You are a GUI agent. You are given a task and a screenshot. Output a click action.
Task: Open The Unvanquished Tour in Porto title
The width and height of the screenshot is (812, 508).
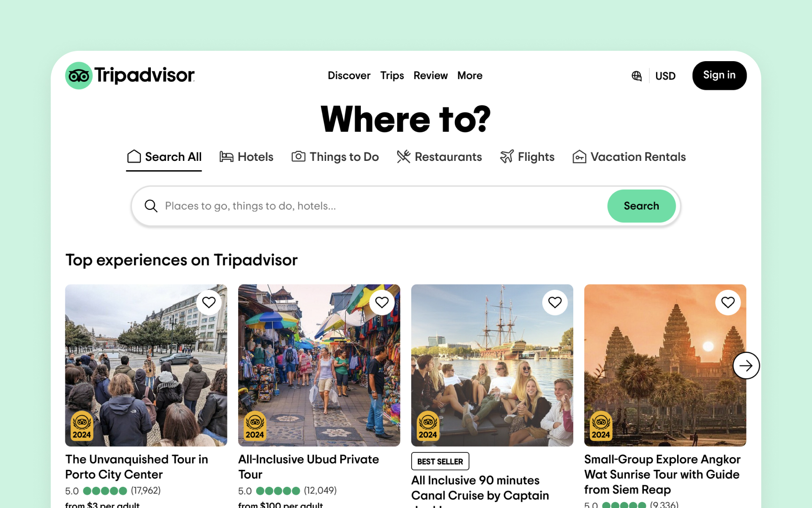(137, 467)
